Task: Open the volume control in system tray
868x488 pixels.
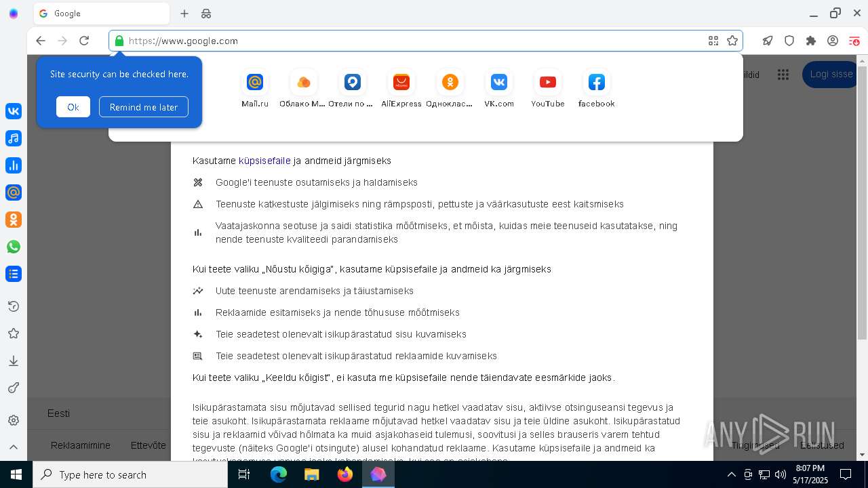Action: (x=781, y=474)
